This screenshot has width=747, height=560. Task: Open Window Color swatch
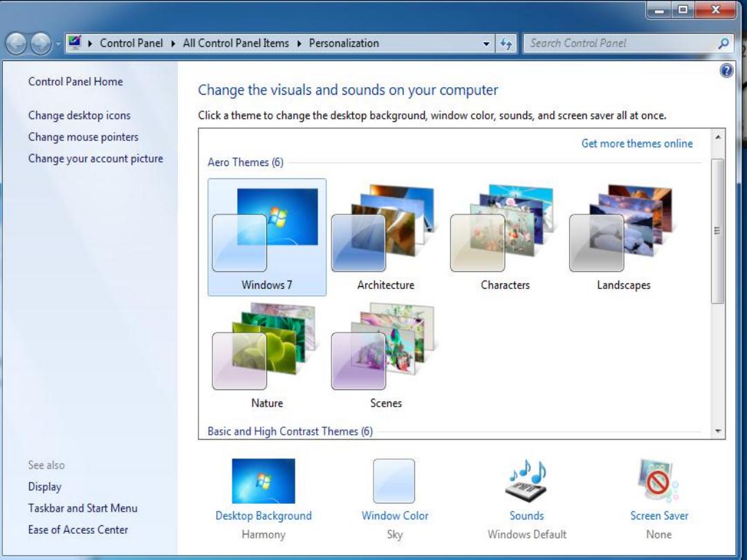394,481
